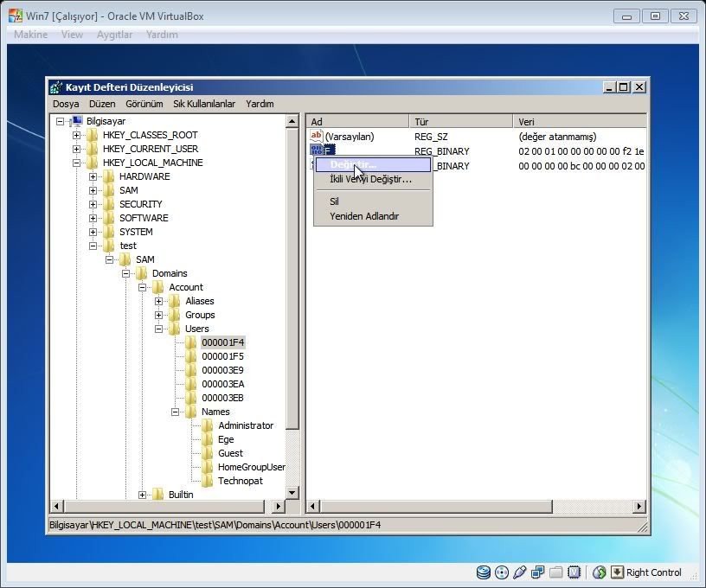Click the hard disk activity status icon

pyautogui.click(x=484, y=572)
